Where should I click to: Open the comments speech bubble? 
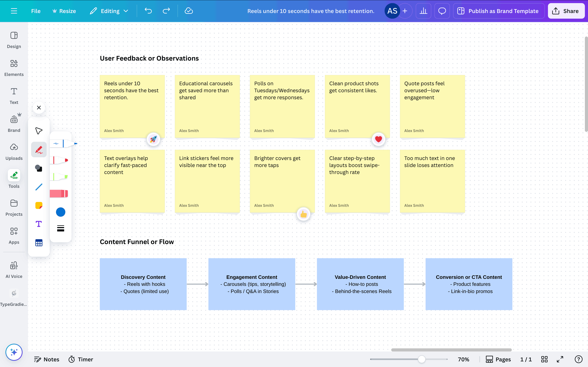click(442, 11)
